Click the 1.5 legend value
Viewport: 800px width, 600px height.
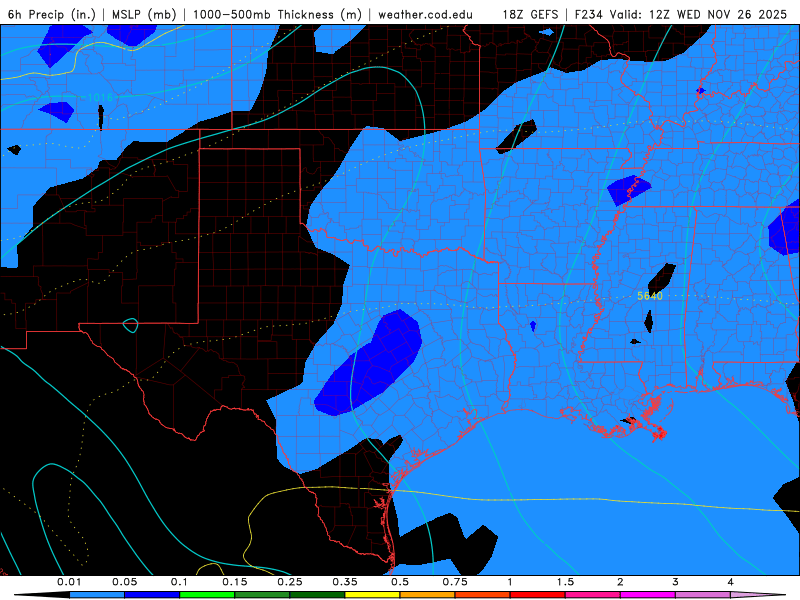click(x=565, y=582)
